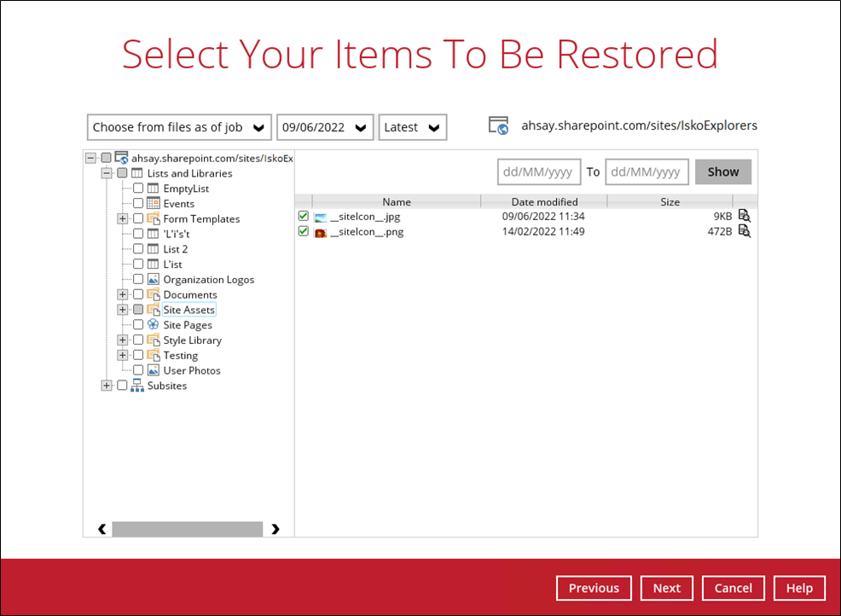
Task: Open the 09/06/2022 job date dropdown
Action: coord(325,127)
